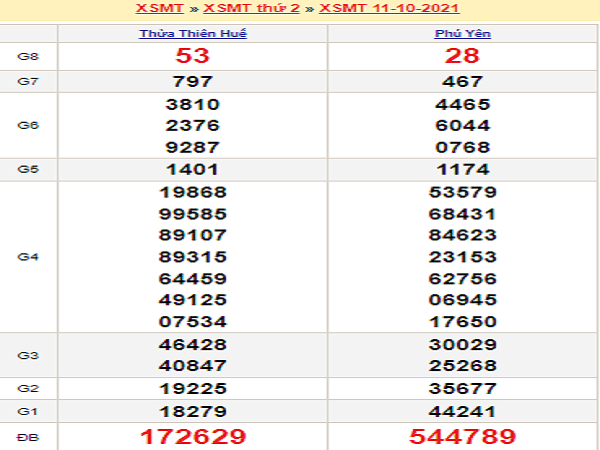Select the red G8 number 28

462,56
